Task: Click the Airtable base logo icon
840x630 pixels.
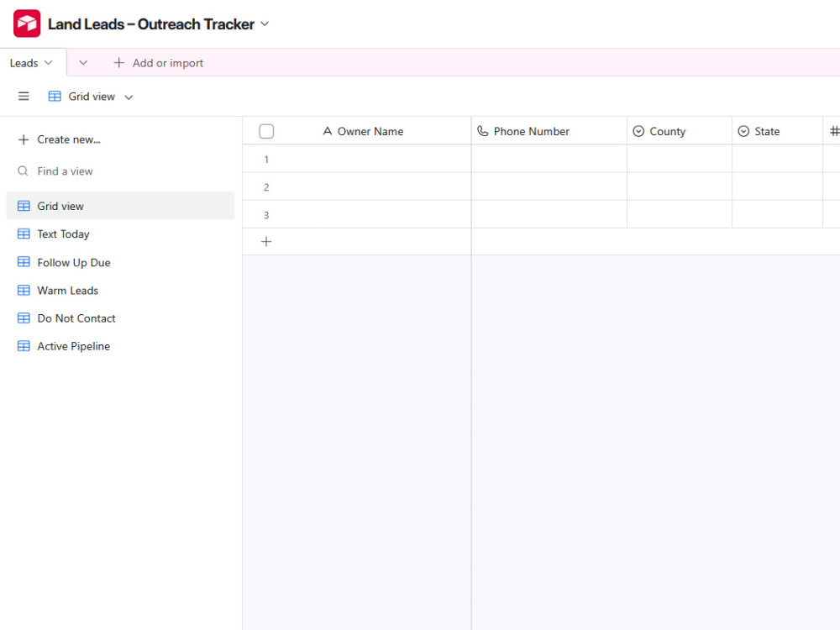Action: tap(27, 24)
